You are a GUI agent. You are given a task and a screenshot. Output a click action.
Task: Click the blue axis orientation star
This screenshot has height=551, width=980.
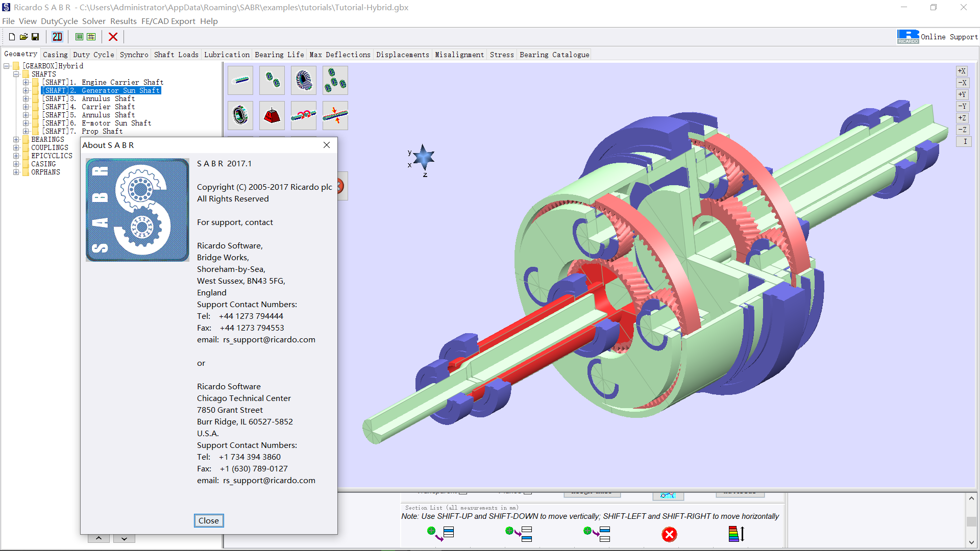pos(424,158)
